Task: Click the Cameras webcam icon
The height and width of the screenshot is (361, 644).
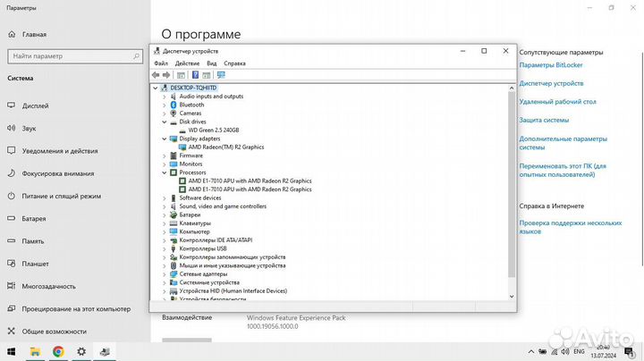Action: pos(174,113)
